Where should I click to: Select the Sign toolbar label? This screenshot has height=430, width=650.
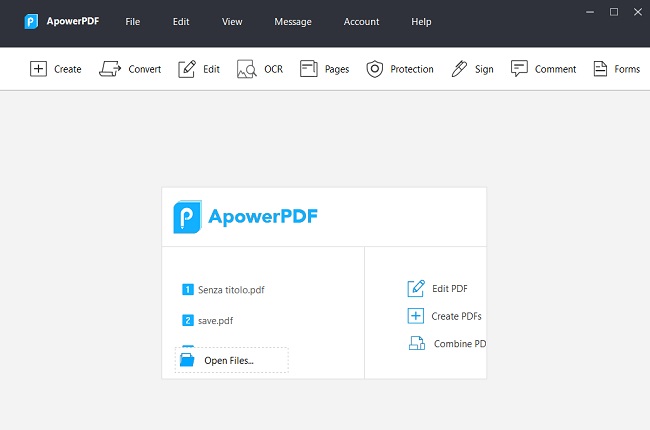coord(484,69)
